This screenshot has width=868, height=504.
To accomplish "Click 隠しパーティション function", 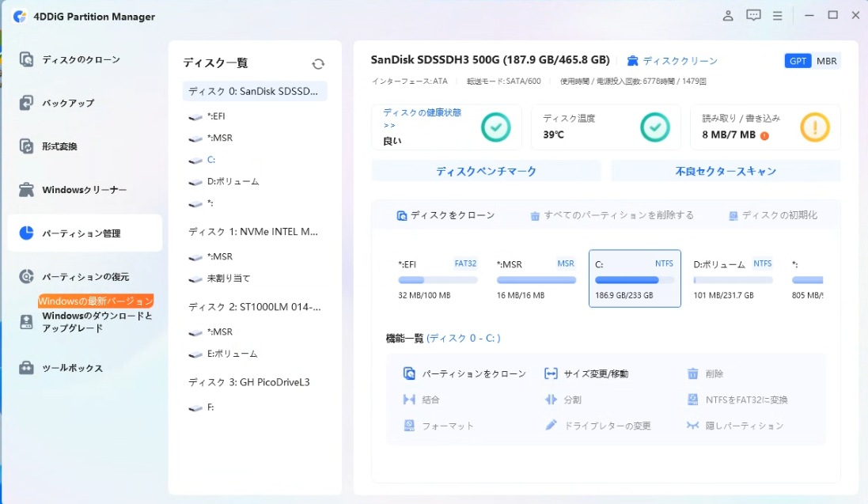I will [x=735, y=426].
